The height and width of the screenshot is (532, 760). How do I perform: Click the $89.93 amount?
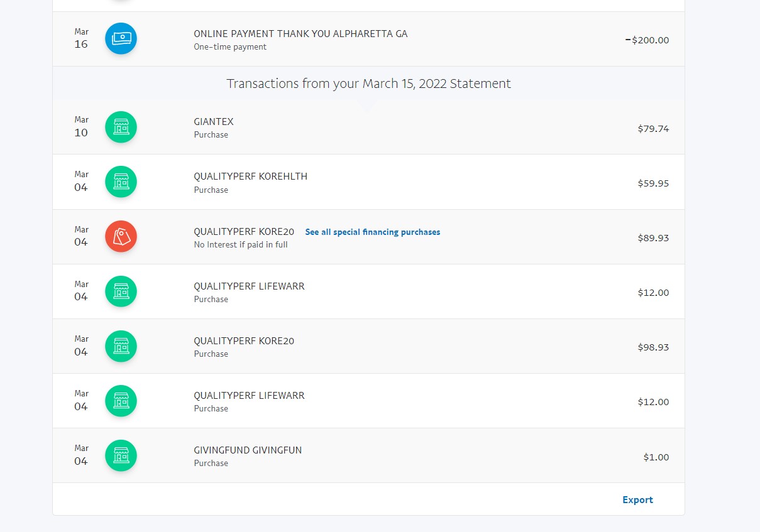tap(653, 238)
